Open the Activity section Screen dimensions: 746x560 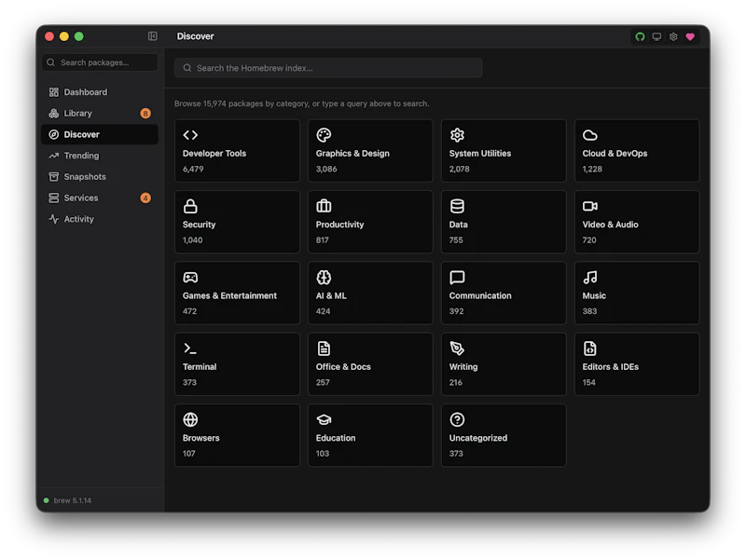coord(100,219)
